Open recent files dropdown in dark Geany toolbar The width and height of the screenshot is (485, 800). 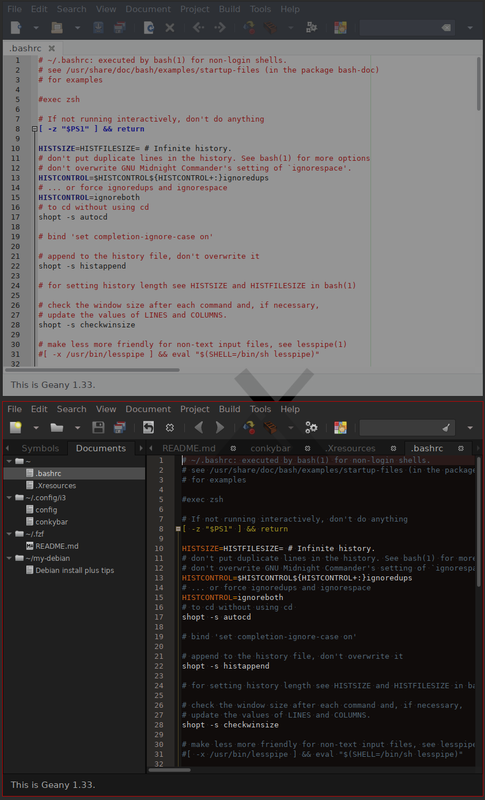pos(78,428)
